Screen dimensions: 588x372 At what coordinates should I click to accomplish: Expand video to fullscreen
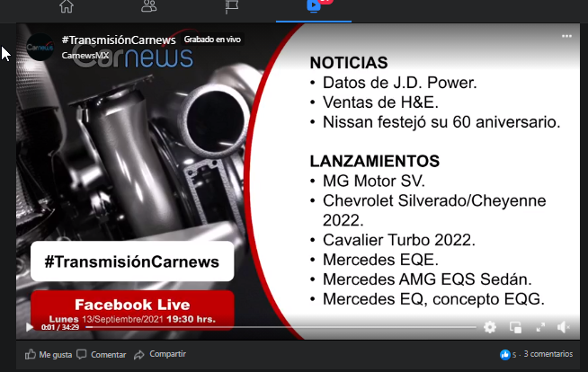coord(540,327)
